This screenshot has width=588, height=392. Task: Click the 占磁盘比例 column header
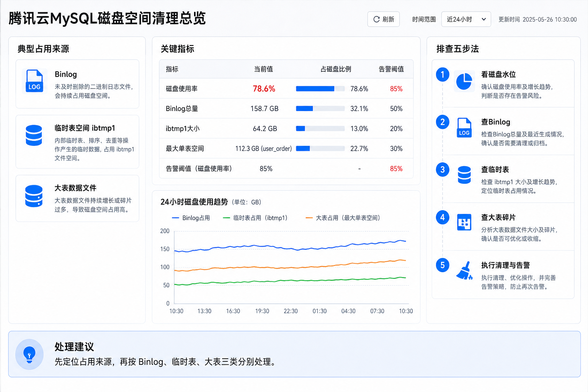[x=336, y=69]
